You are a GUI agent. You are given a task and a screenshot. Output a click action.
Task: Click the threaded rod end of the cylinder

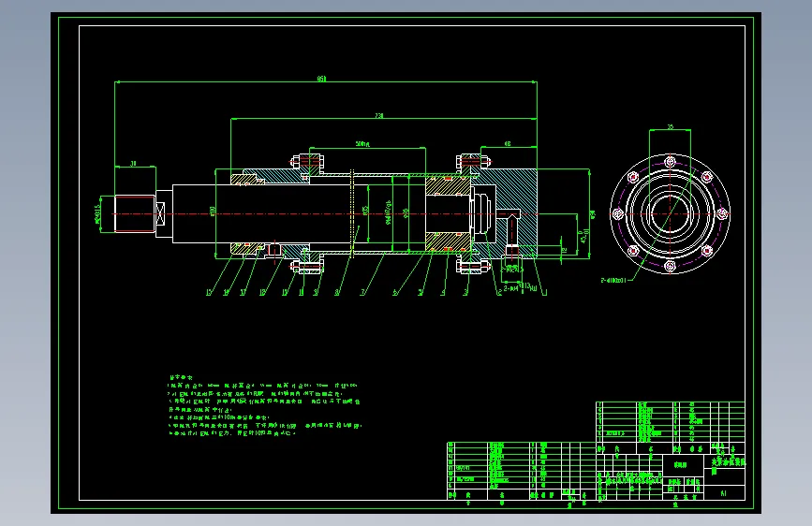(x=135, y=213)
